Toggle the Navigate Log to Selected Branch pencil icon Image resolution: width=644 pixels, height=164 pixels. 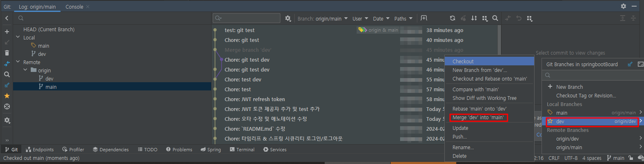tap(7, 85)
